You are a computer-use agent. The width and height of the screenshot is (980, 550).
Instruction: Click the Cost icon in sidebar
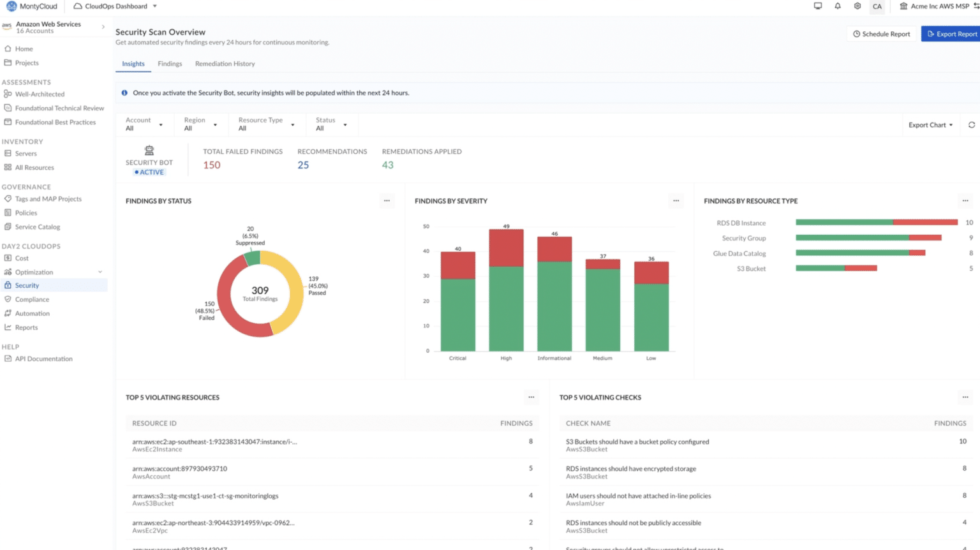(8, 258)
